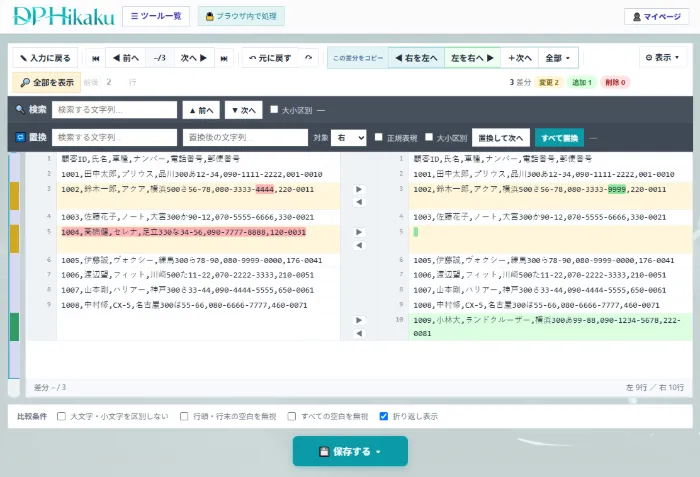Click the search magnifier icon
700x477 pixels.
pos(20,109)
